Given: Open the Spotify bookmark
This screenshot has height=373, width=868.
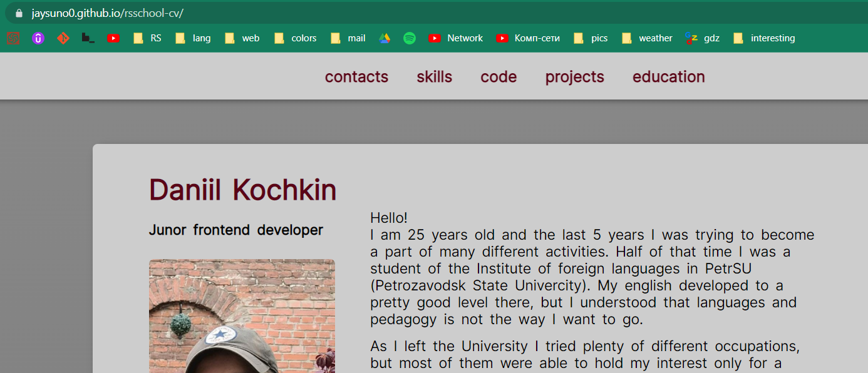Looking at the screenshot, I should coord(410,38).
